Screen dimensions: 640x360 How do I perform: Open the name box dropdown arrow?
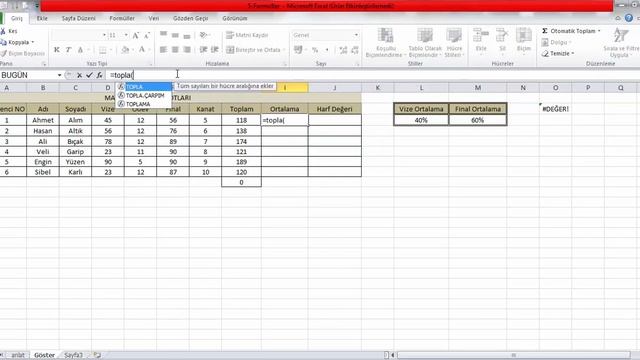click(x=60, y=75)
